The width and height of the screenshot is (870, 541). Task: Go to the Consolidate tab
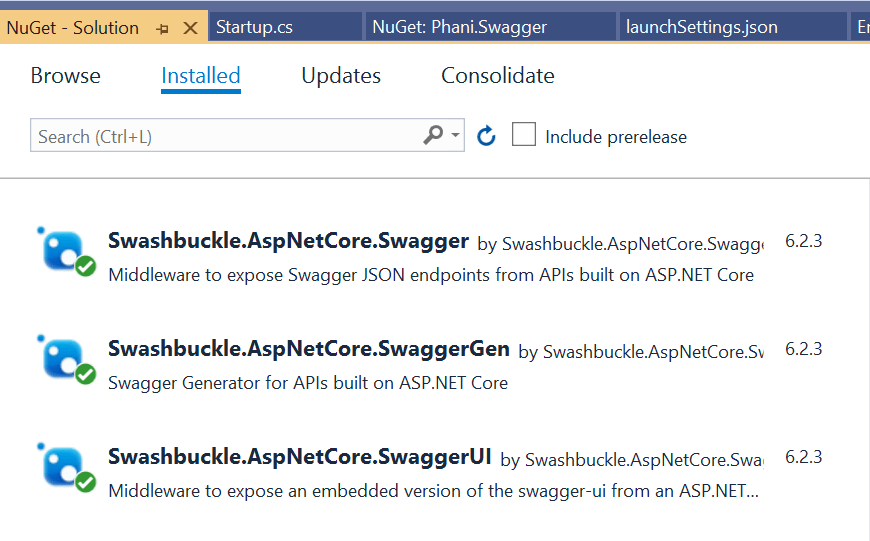[497, 76]
